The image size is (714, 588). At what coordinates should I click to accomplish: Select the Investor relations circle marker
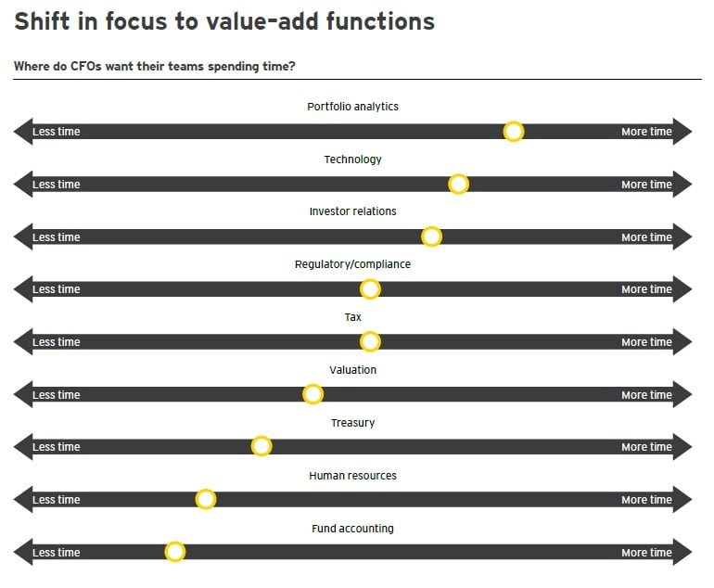click(431, 236)
